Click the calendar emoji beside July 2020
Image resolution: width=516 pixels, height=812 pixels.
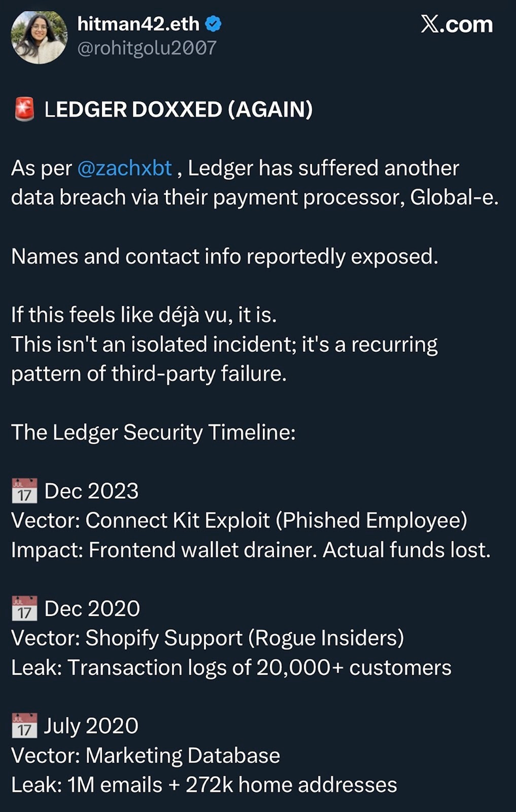point(24,725)
